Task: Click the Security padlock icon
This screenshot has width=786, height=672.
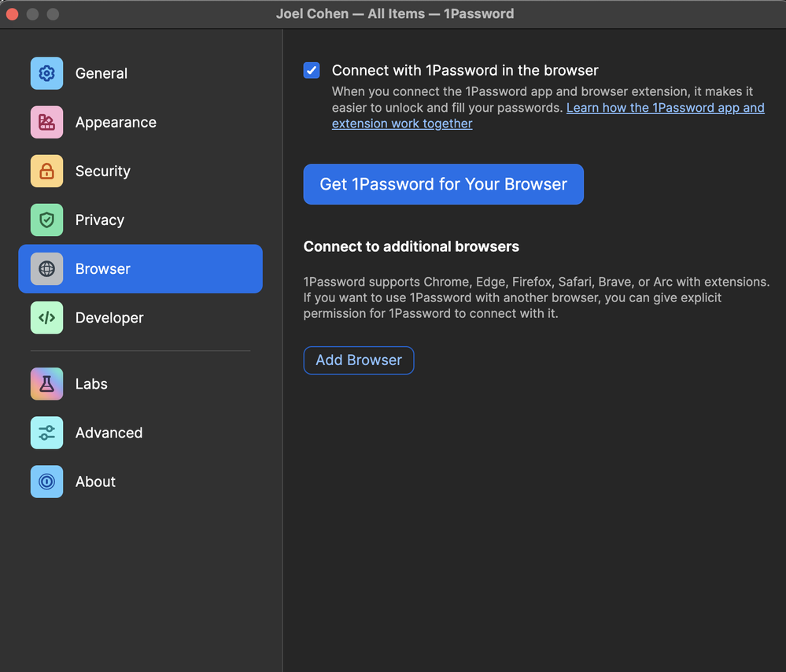Action: (x=46, y=171)
